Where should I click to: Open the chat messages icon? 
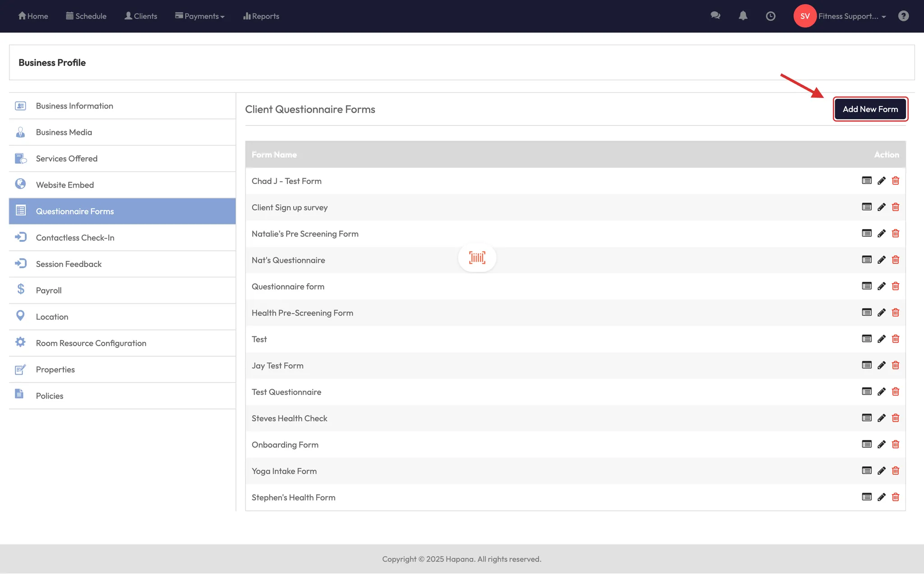pos(715,16)
